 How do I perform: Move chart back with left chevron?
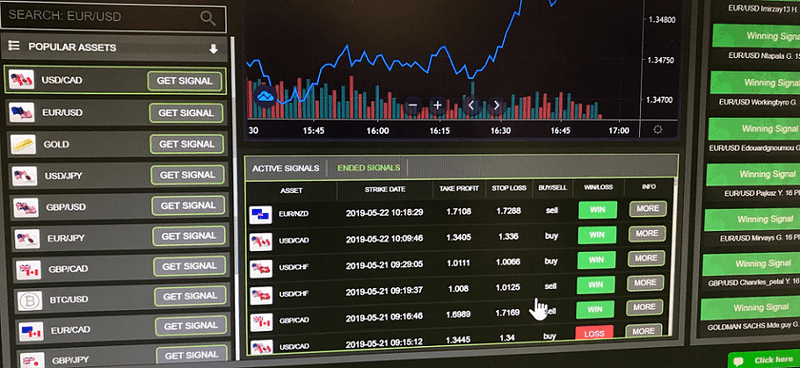click(x=471, y=106)
